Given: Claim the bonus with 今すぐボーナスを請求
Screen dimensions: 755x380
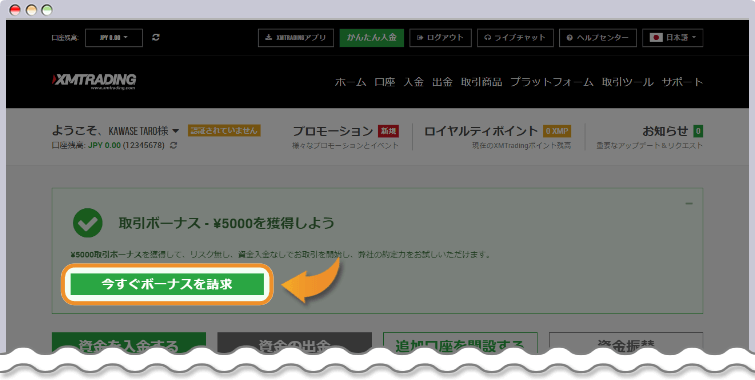Looking at the screenshot, I should [x=168, y=284].
